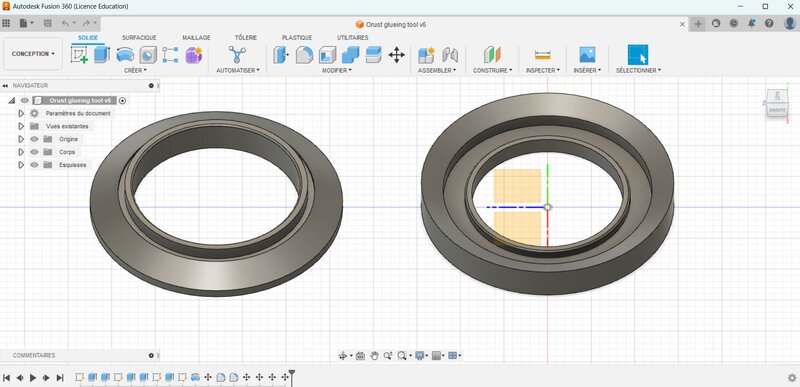
Task: Choose the Fillet tool icon
Action: (304, 55)
